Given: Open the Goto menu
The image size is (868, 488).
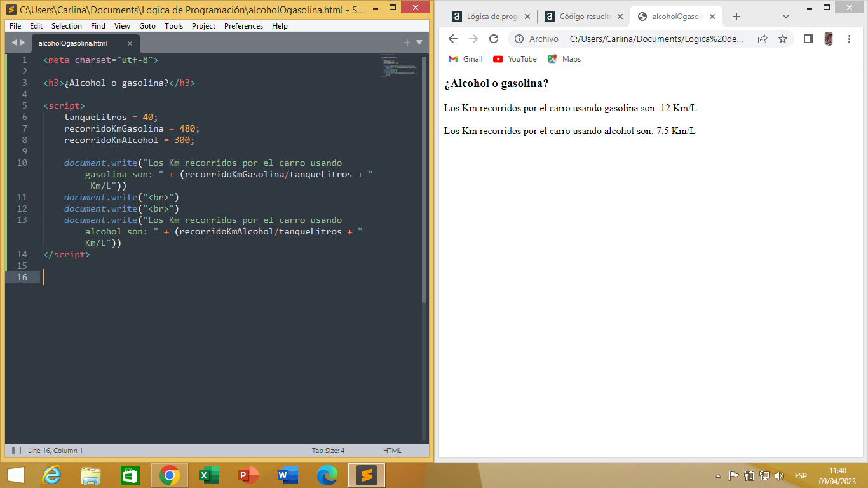Looking at the screenshot, I should [147, 26].
